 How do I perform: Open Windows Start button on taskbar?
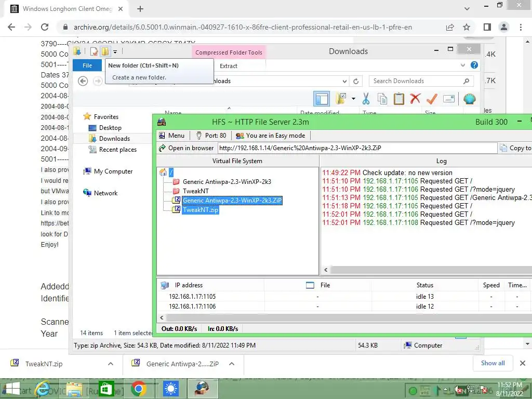(x=13, y=389)
